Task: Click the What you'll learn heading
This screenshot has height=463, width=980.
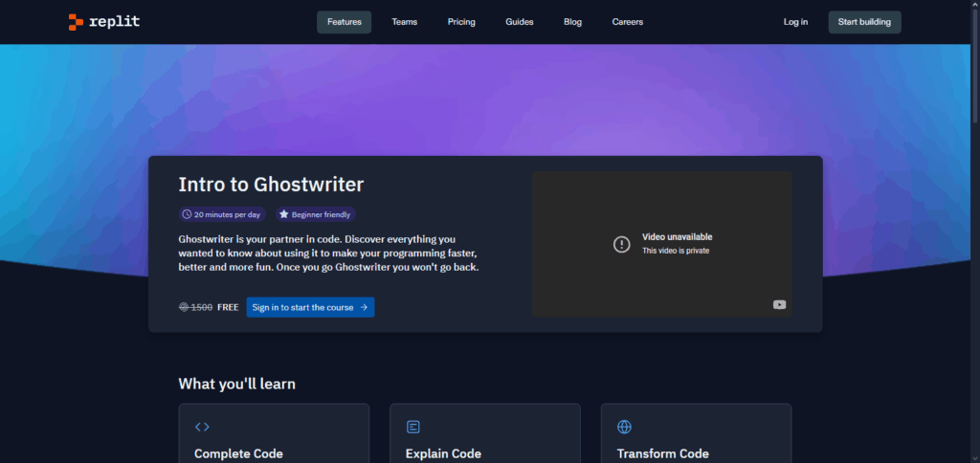Action: tap(237, 383)
